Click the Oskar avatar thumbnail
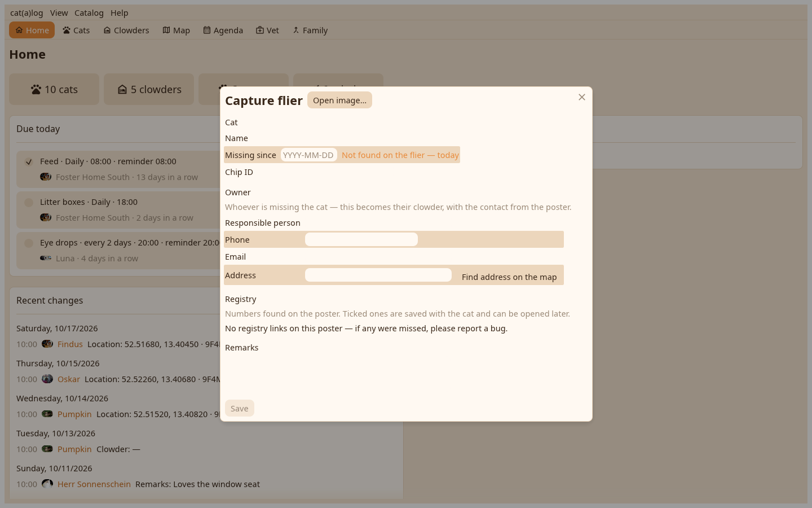Viewport: 812px width, 508px height. click(x=47, y=379)
